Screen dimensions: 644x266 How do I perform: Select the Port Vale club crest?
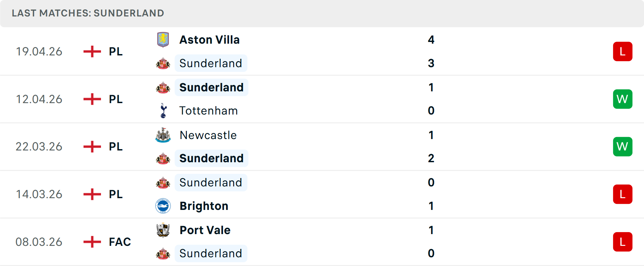(x=163, y=230)
